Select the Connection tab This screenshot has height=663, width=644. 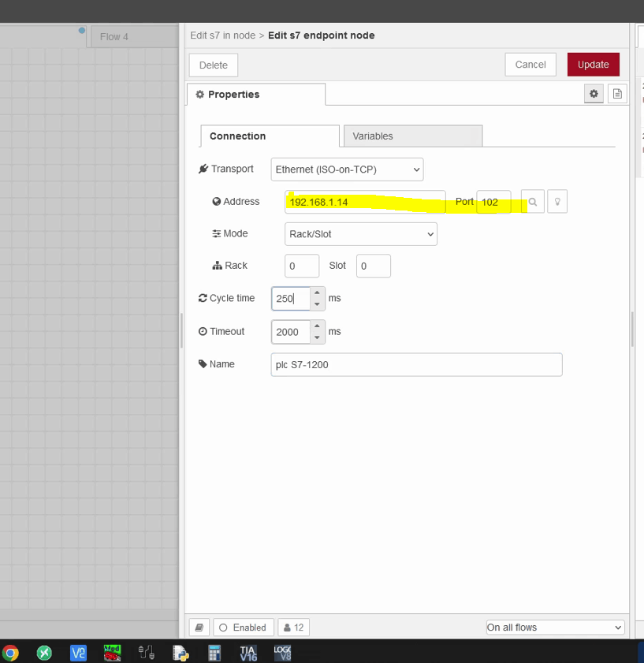click(270, 136)
